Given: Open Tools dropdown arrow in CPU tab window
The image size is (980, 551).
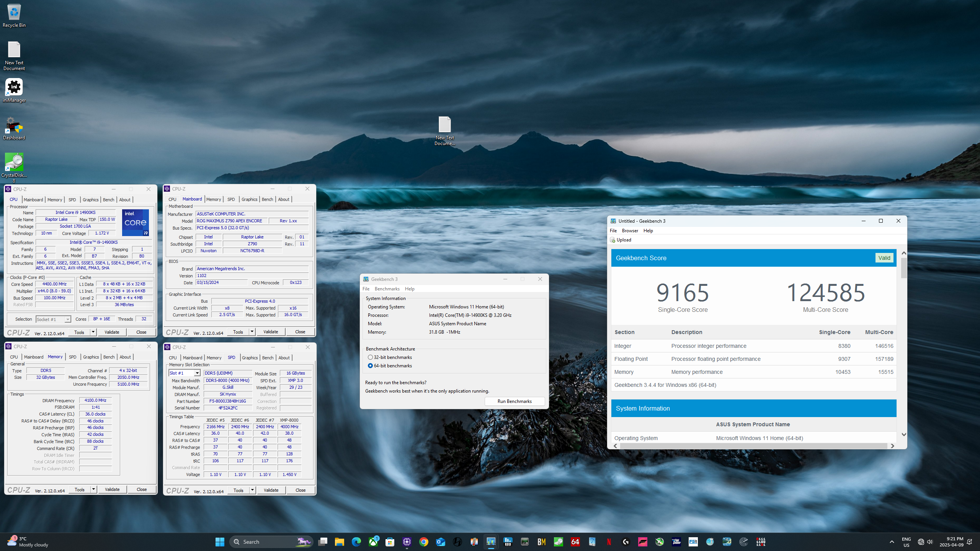Looking at the screenshot, I should pyautogui.click(x=93, y=332).
